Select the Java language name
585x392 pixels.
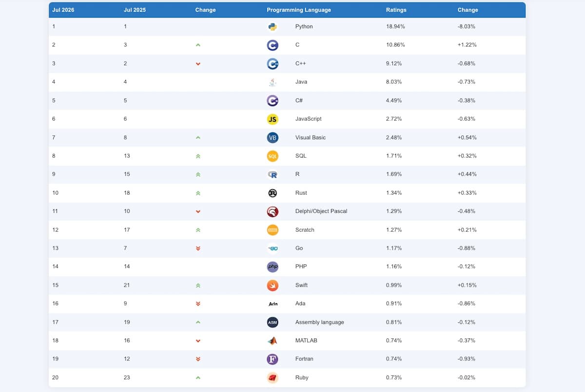[x=301, y=82]
